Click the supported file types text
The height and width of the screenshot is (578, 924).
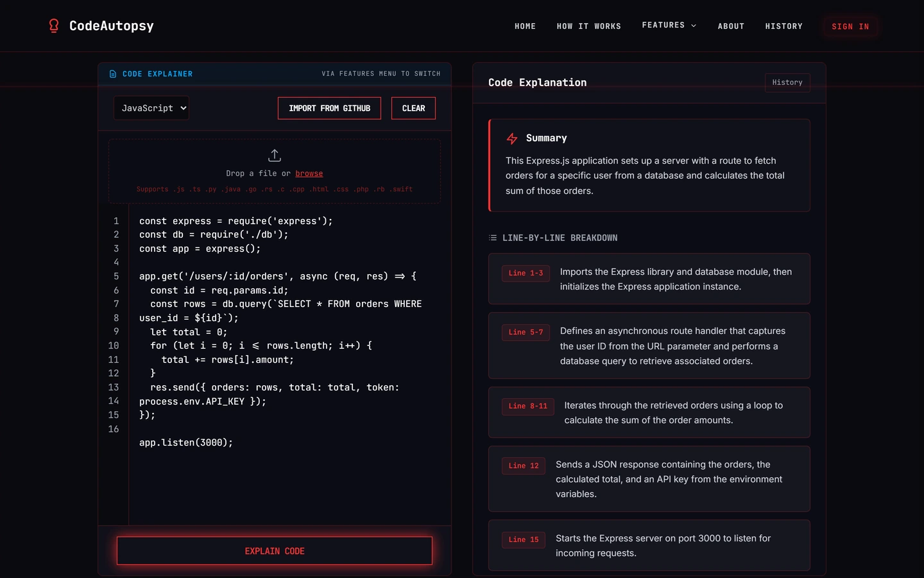point(275,189)
